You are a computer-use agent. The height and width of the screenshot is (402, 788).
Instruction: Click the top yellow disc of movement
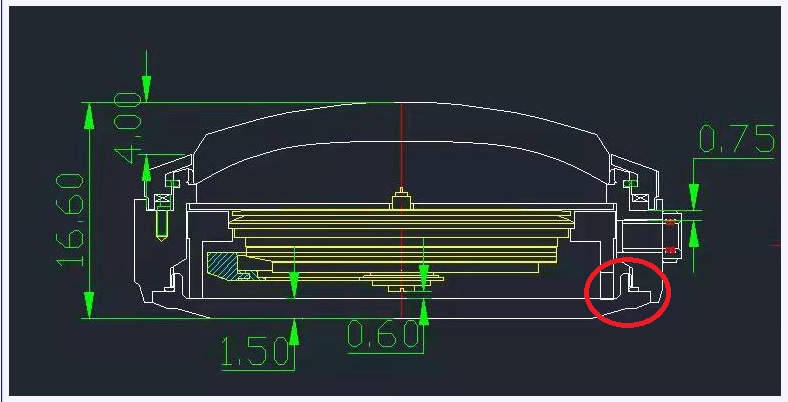[400, 214]
